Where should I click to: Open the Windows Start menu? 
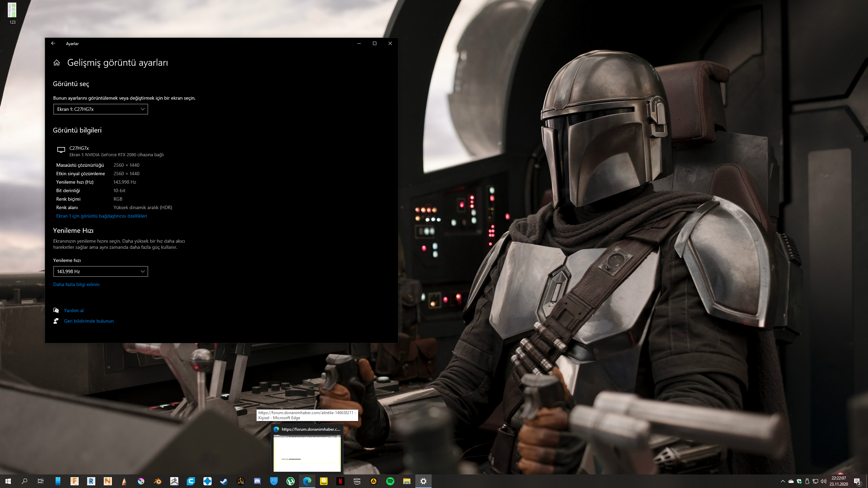(x=8, y=481)
